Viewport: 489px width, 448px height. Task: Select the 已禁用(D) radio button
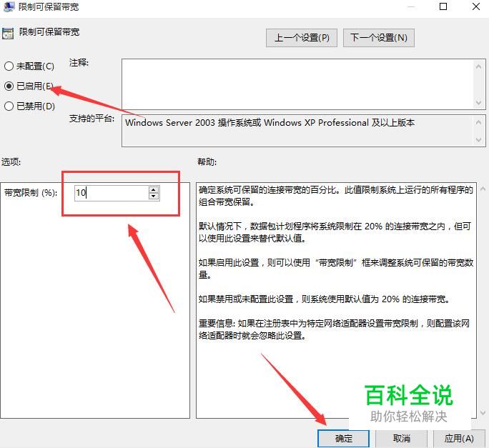point(9,106)
